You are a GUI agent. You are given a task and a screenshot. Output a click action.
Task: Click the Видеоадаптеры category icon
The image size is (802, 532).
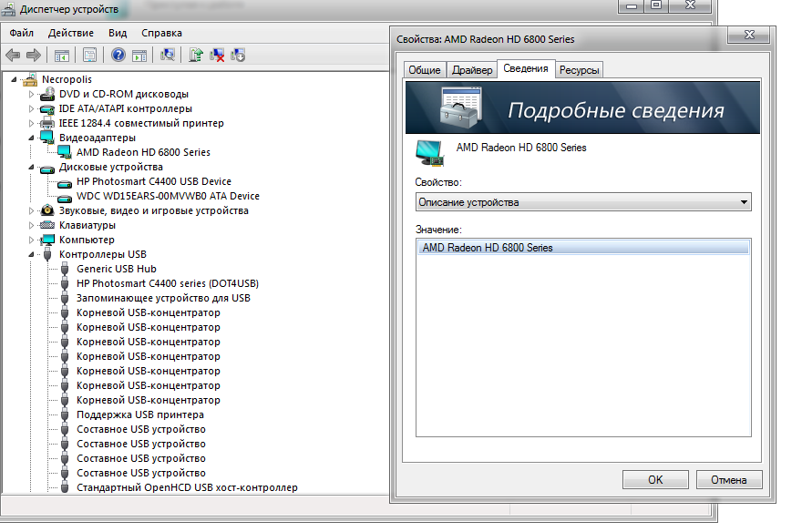point(47,138)
